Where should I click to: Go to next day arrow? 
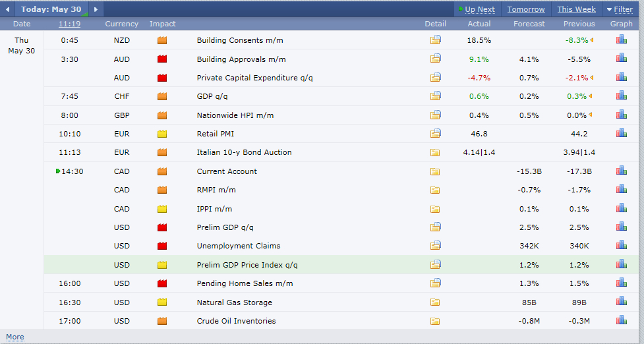(x=96, y=9)
